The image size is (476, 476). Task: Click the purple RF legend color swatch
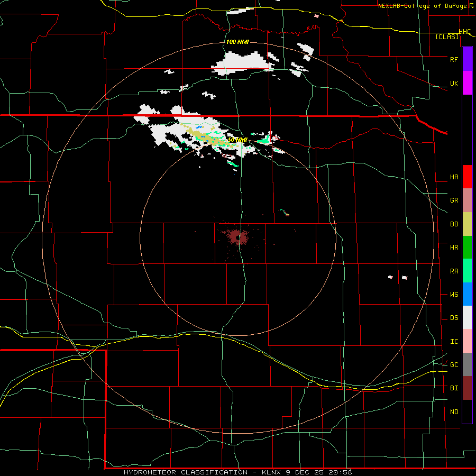pyautogui.click(x=467, y=59)
